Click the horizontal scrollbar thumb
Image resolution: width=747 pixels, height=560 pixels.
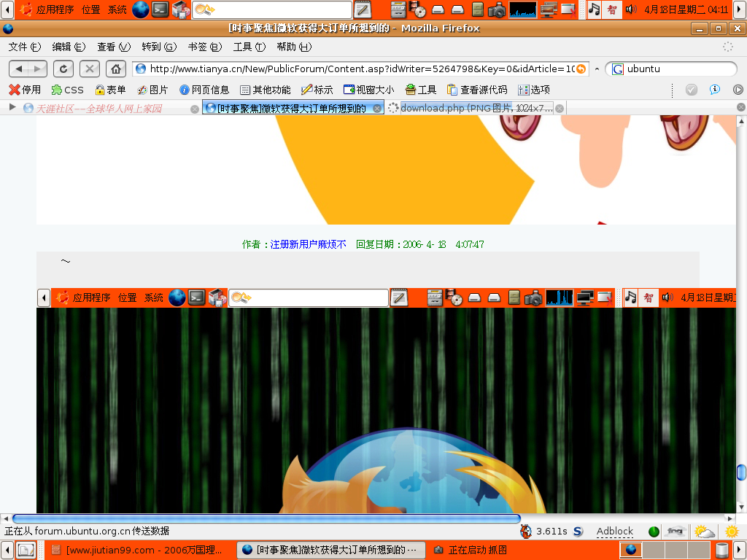(266, 518)
